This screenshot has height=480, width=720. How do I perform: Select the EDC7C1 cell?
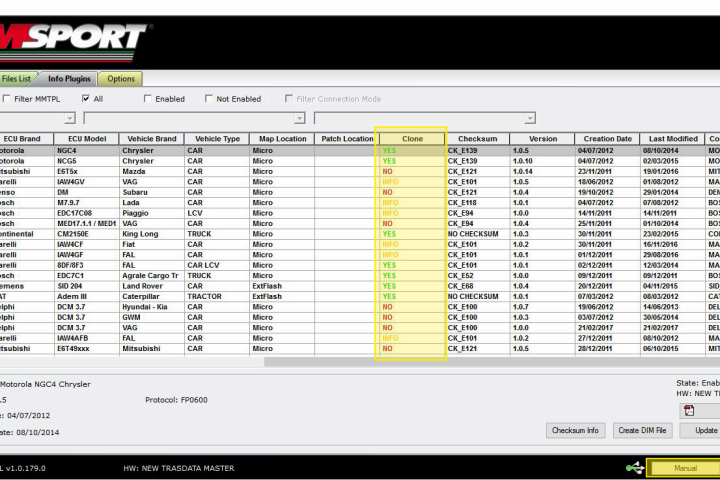(x=86, y=276)
